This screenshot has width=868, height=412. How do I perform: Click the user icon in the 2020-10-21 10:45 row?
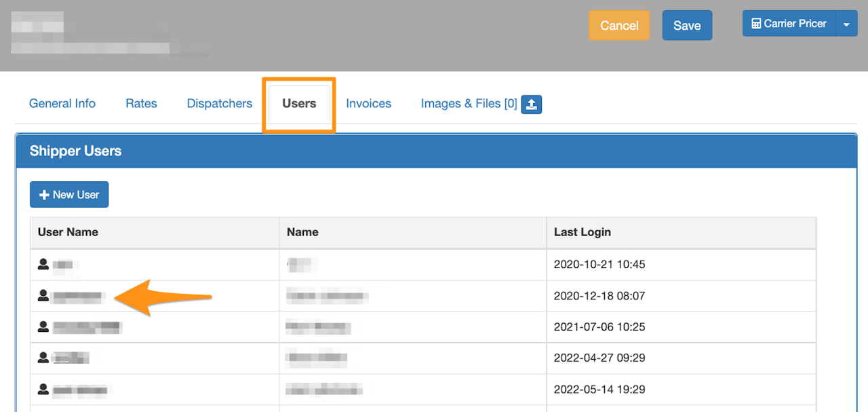(43, 264)
